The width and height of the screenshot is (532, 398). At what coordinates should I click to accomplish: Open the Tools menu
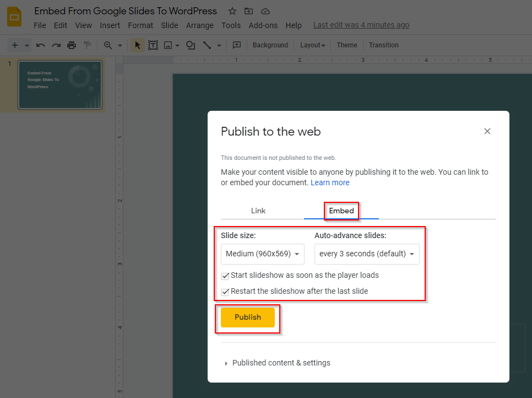point(231,25)
